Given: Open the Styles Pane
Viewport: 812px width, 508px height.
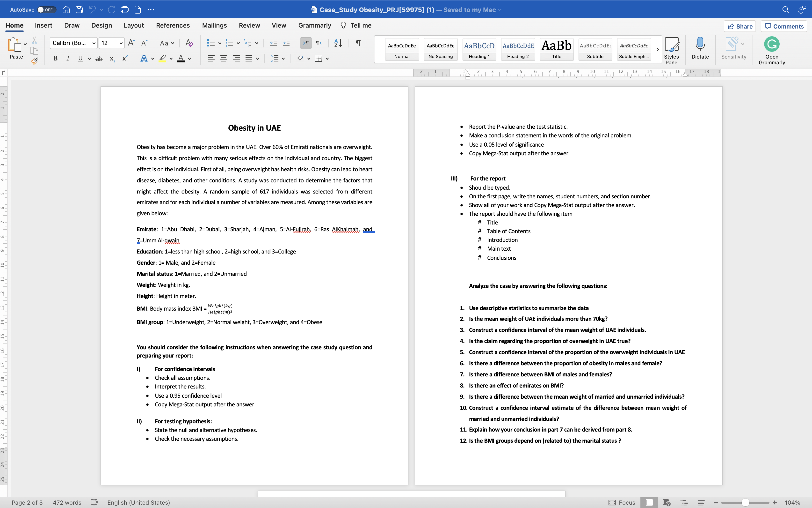Looking at the screenshot, I should pyautogui.click(x=671, y=50).
